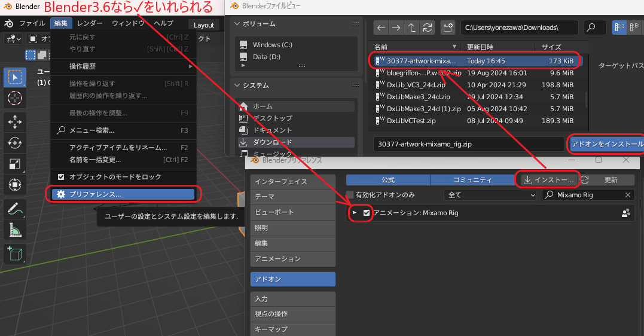
Task: Clear the Mixamo Rig search field
Action: pos(628,195)
